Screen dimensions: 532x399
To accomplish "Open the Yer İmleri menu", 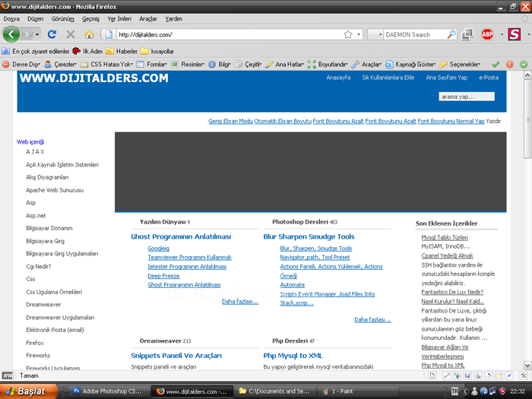I will [x=119, y=18].
